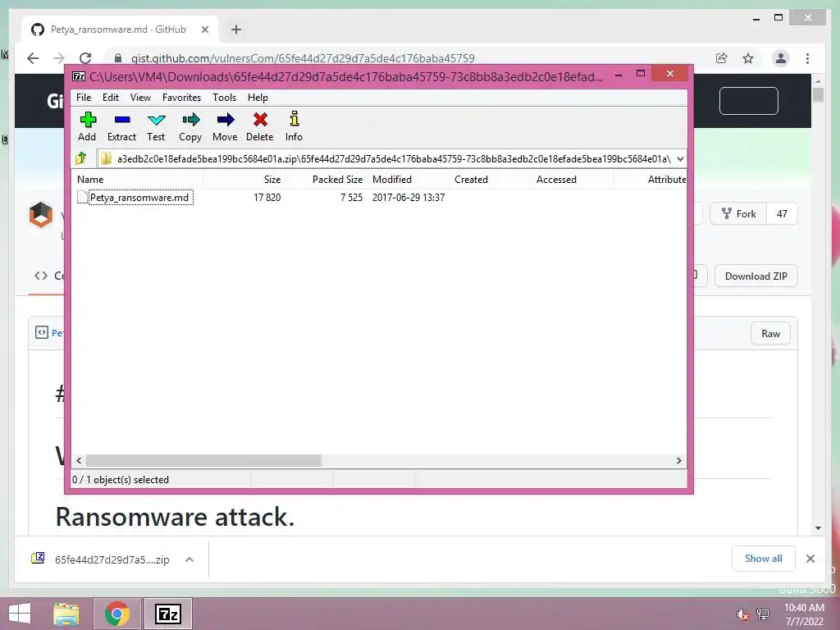Open the View menu
This screenshot has width=840, height=630.
[140, 98]
